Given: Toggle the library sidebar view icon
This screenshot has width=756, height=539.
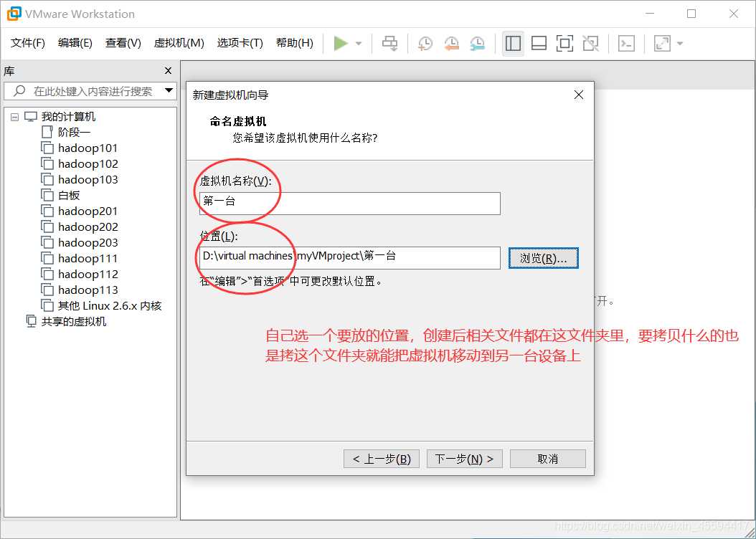Looking at the screenshot, I should (513, 43).
